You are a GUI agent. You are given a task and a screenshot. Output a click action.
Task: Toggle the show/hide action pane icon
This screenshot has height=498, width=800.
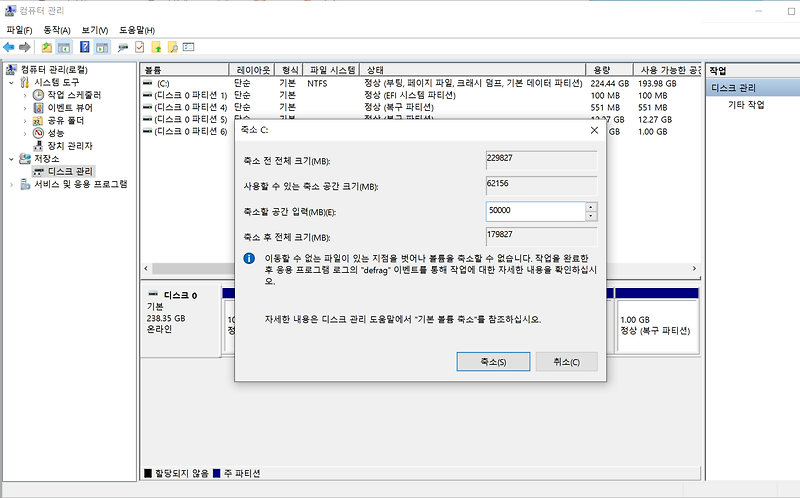pyautogui.click(x=102, y=47)
